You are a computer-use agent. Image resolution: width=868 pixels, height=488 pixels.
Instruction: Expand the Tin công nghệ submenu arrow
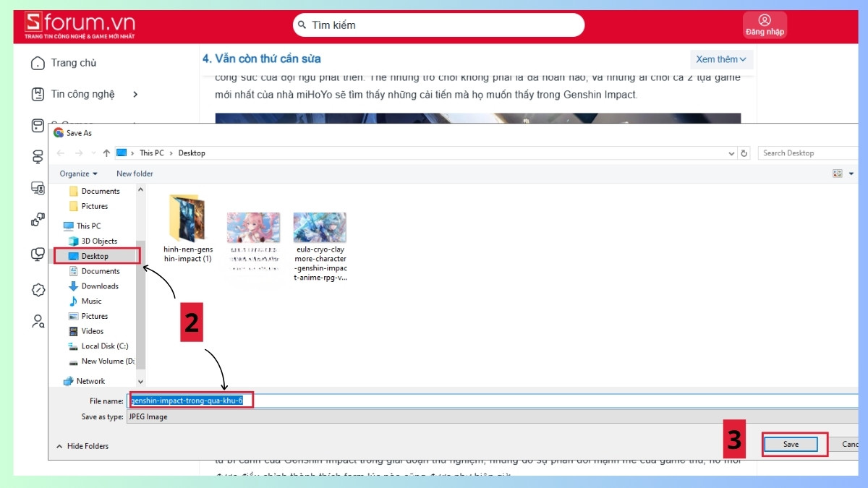point(135,94)
